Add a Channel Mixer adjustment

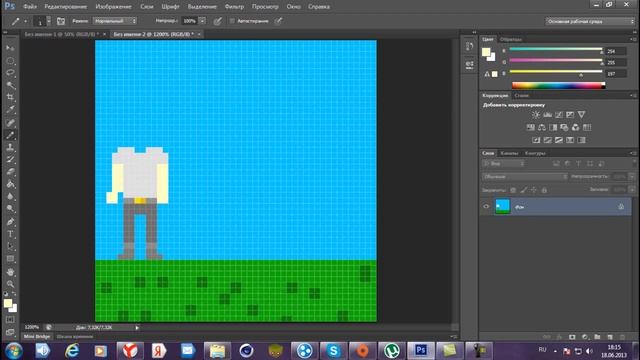[576, 127]
